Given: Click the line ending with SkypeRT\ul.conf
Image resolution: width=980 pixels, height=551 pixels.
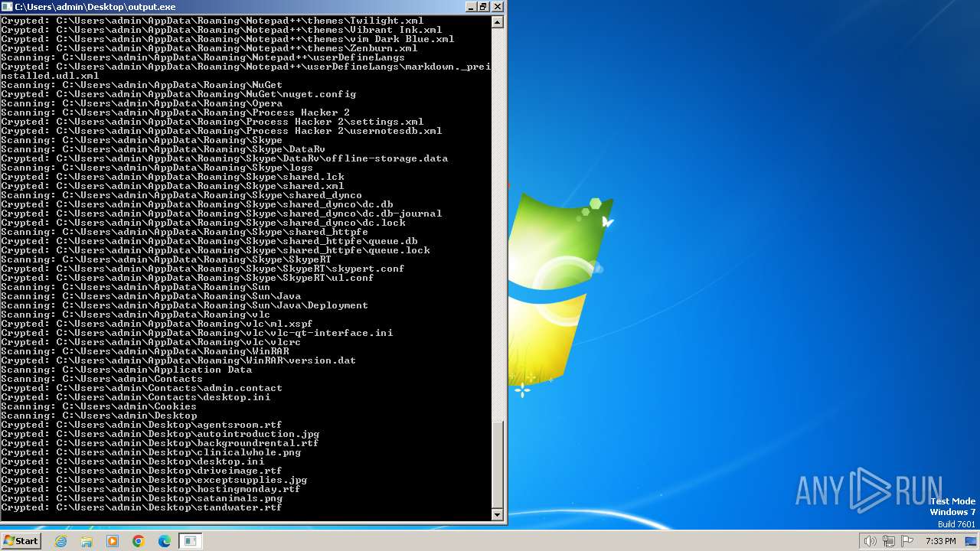Looking at the screenshot, I should tap(188, 278).
